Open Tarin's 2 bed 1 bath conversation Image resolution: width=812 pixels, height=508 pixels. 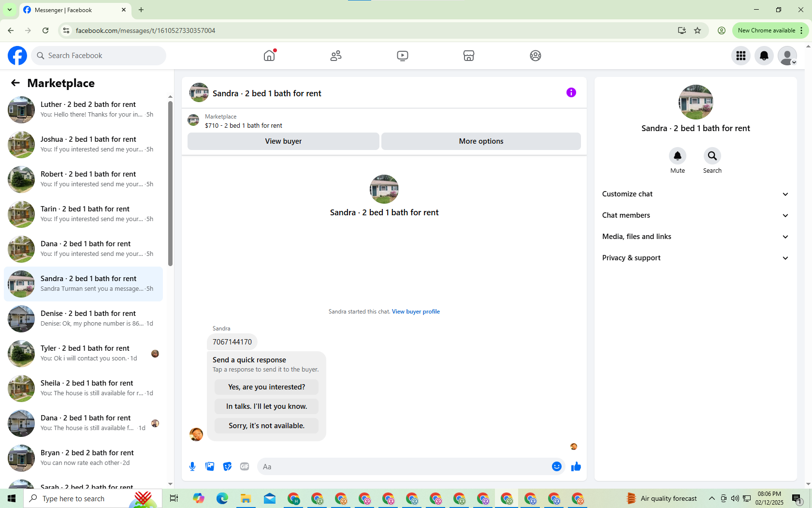pyautogui.click(x=83, y=214)
